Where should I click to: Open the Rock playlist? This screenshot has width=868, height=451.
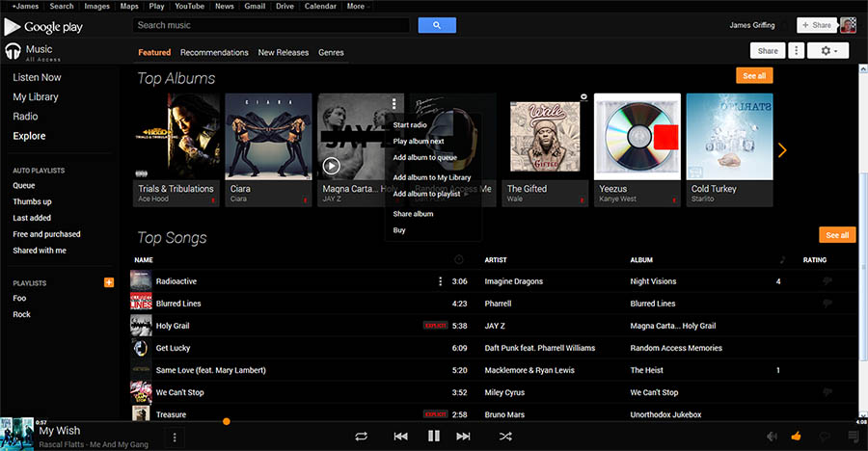21,314
